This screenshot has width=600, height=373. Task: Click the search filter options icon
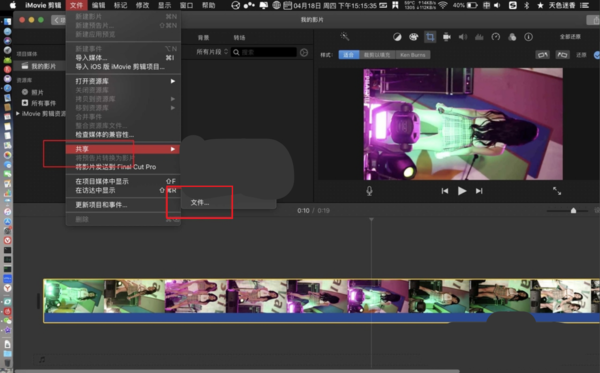tap(304, 52)
